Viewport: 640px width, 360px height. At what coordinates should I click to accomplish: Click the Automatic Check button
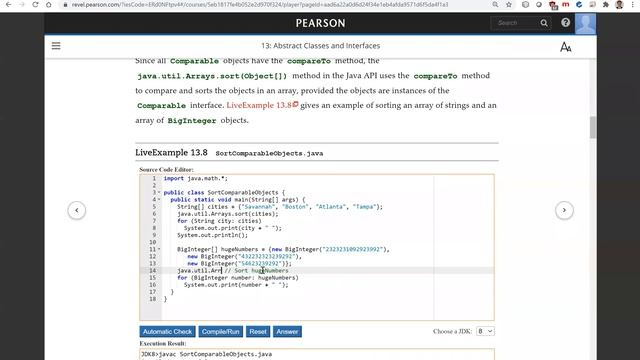[x=167, y=331]
